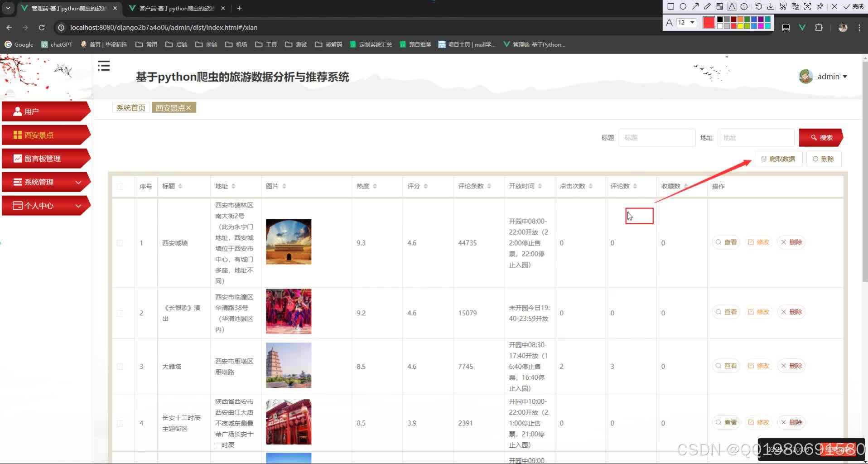Cancel the screenshot with the X icon
The image size is (868, 464).
(x=834, y=6)
